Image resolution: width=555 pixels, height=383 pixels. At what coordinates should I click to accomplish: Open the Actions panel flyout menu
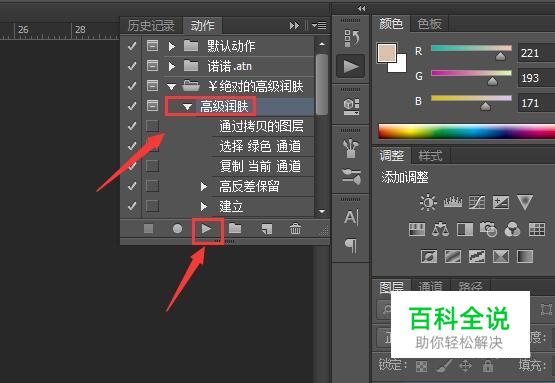pos(319,25)
